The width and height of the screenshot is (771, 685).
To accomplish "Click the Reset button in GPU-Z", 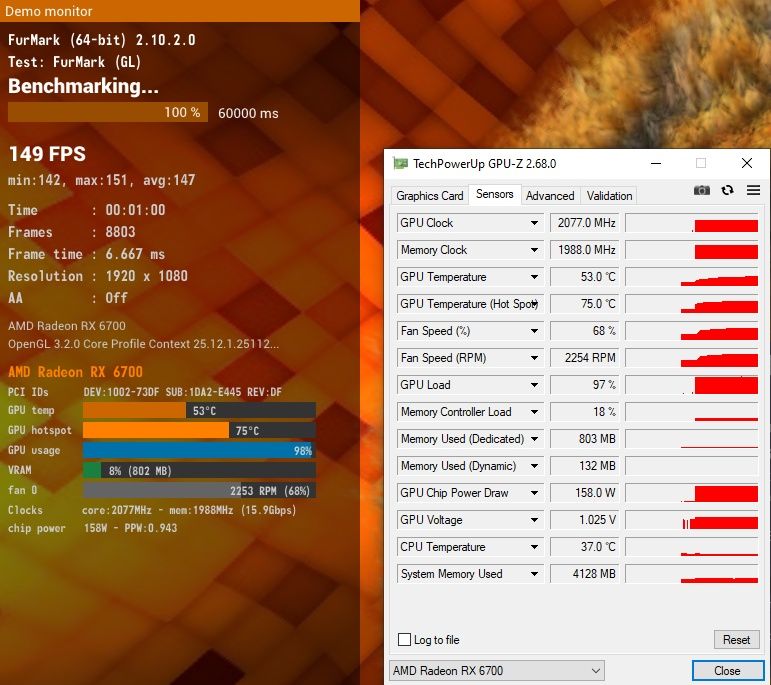I will point(736,639).
